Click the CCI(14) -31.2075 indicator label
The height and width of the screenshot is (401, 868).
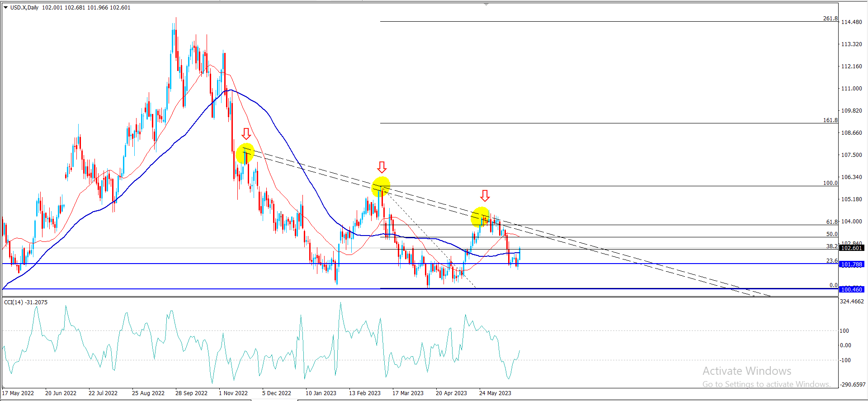pyautogui.click(x=26, y=302)
